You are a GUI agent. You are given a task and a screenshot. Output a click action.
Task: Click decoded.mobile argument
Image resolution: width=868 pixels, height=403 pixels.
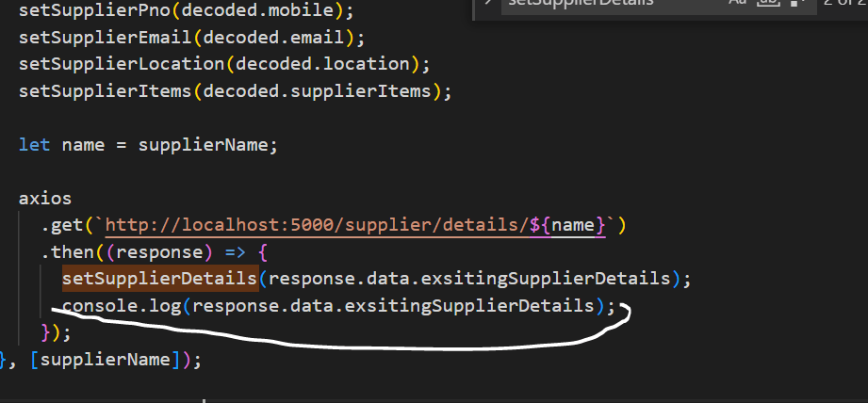click(257, 10)
